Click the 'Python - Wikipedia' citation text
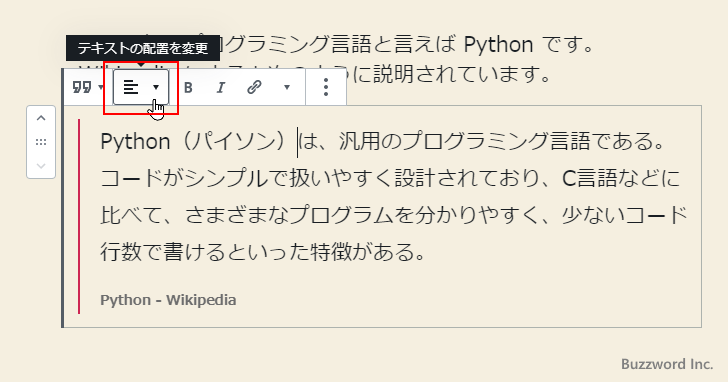The image size is (728, 382). [x=168, y=300]
